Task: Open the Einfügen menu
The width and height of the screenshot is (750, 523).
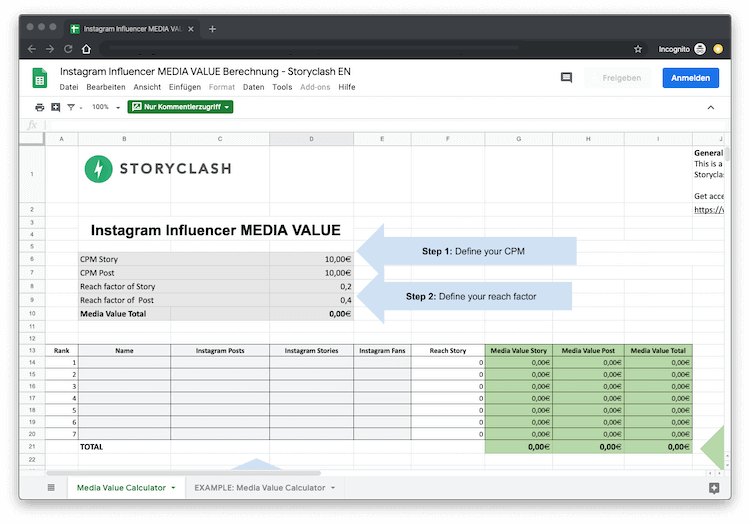Action: click(x=185, y=87)
